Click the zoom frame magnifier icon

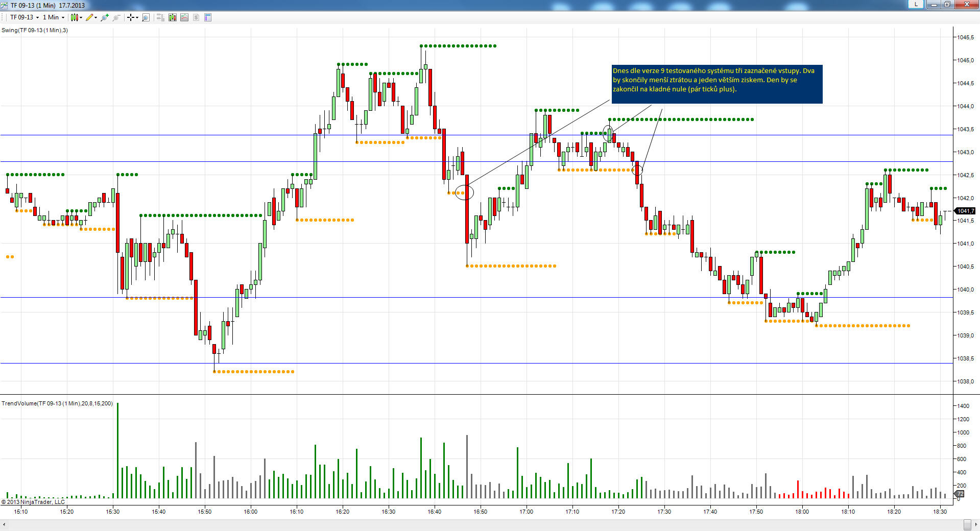pos(146,17)
